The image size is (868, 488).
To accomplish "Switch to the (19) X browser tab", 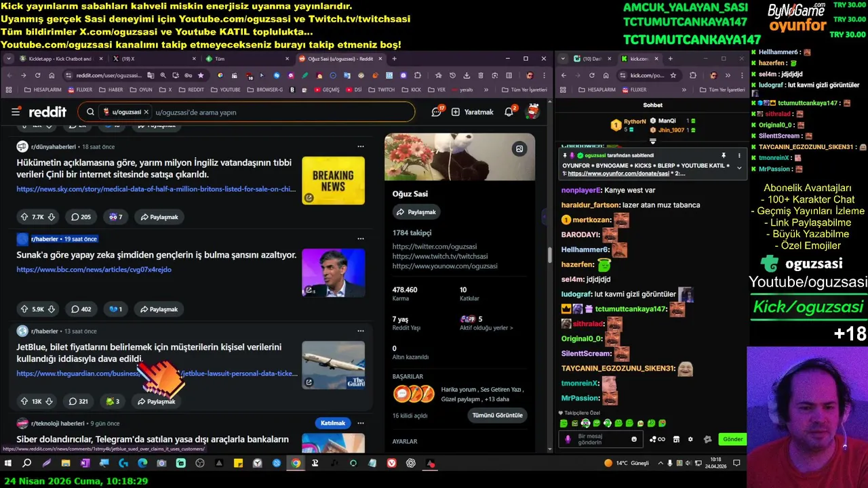I will (153, 59).
